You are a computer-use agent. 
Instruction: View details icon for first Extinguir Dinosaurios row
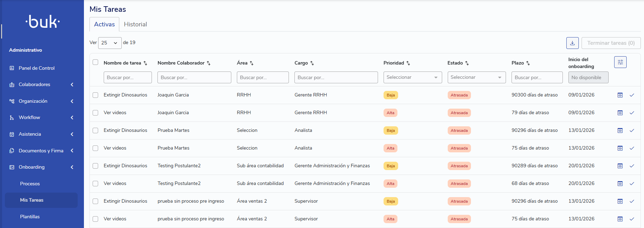coord(620,95)
